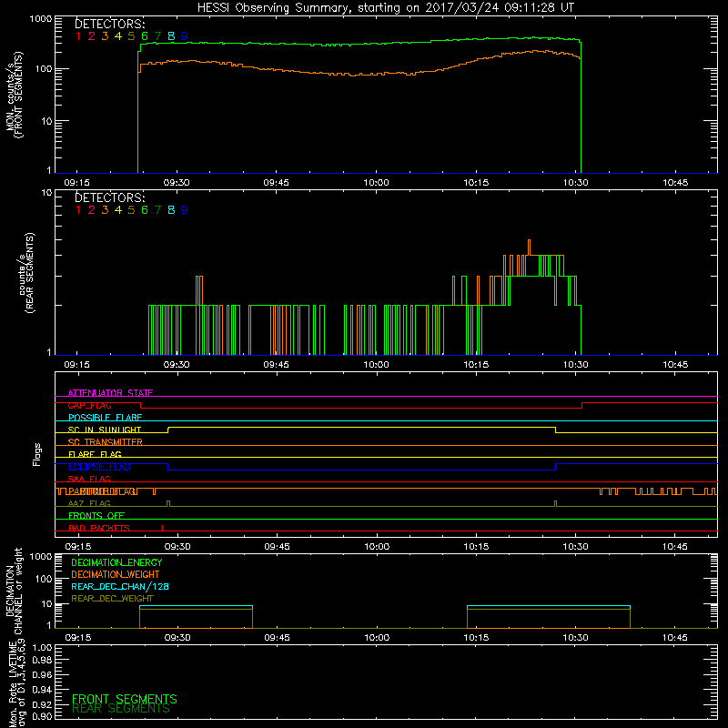
Task: Click the Flags y-axis title
Action: [x=36, y=454]
